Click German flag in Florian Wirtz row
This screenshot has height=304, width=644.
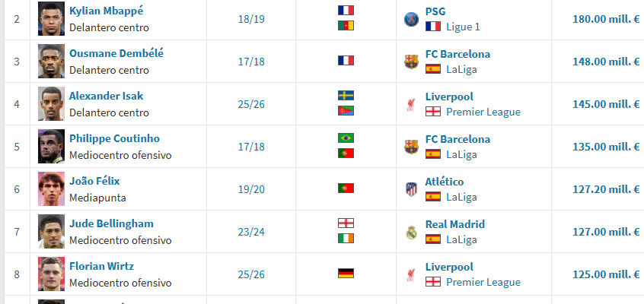tap(346, 273)
